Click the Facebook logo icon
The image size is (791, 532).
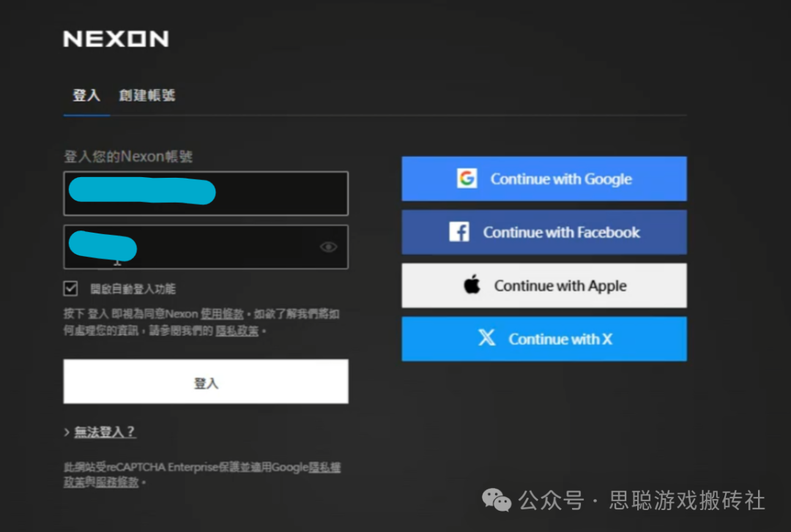[x=459, y=232]
